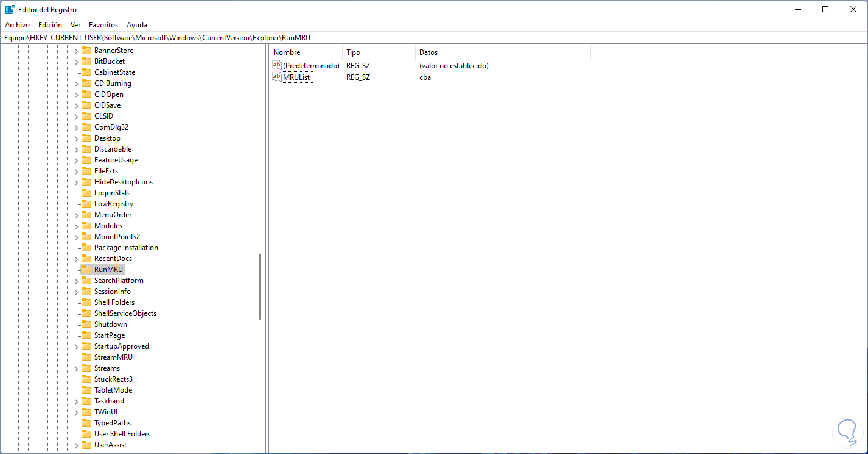Expand the CIDOpen key
This screenshot has height=454, width=868.
click(76, 94)
